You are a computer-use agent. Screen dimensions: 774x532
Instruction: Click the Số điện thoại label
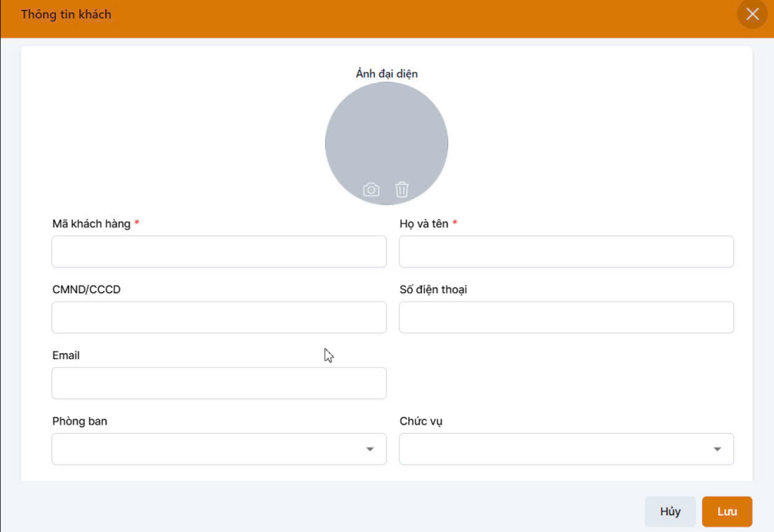click(433, 289)
